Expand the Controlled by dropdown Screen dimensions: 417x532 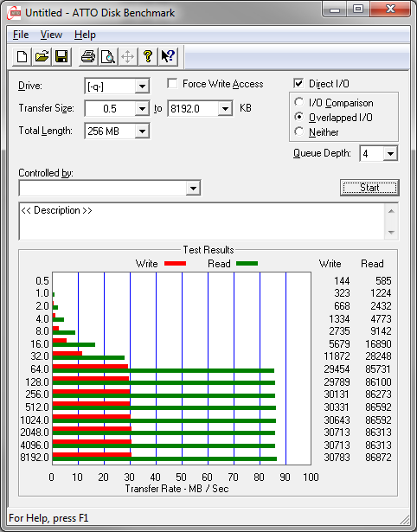(x=193, y=188)
